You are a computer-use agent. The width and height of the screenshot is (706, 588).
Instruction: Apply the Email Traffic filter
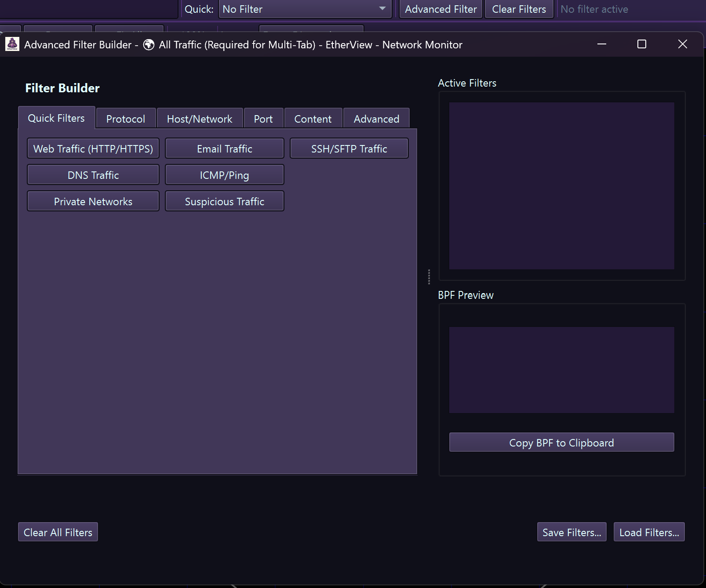224,149
